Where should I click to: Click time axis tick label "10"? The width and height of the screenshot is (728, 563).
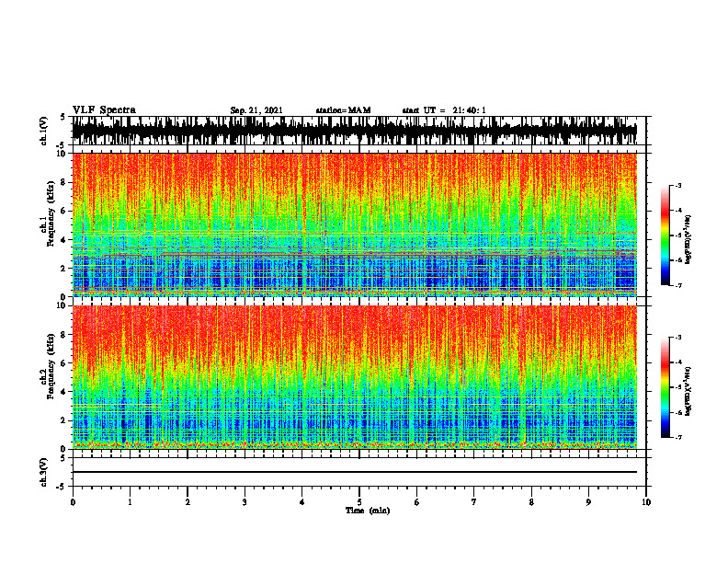[646, 502]
